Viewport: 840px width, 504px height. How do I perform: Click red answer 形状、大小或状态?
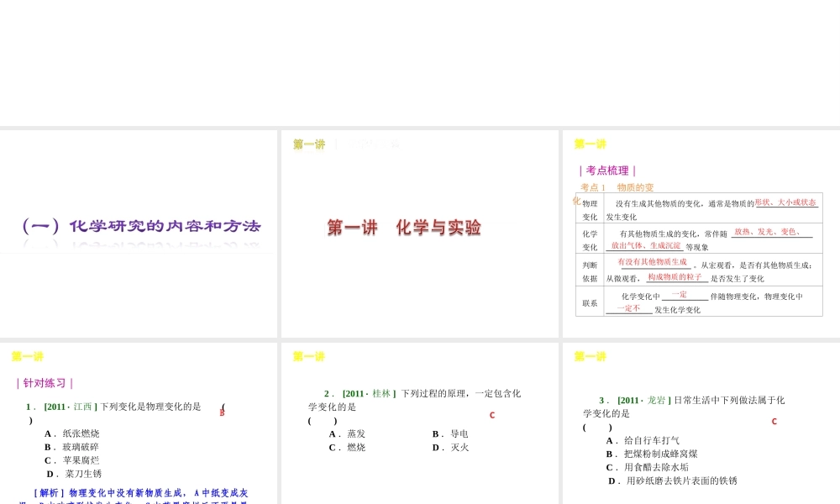tap(785, 202)
